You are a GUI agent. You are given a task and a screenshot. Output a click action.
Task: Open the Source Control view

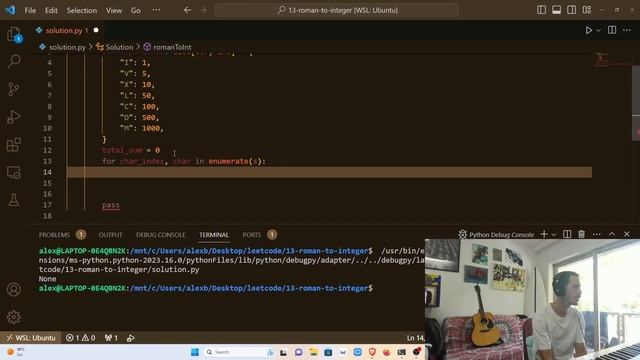pos(14,89)
